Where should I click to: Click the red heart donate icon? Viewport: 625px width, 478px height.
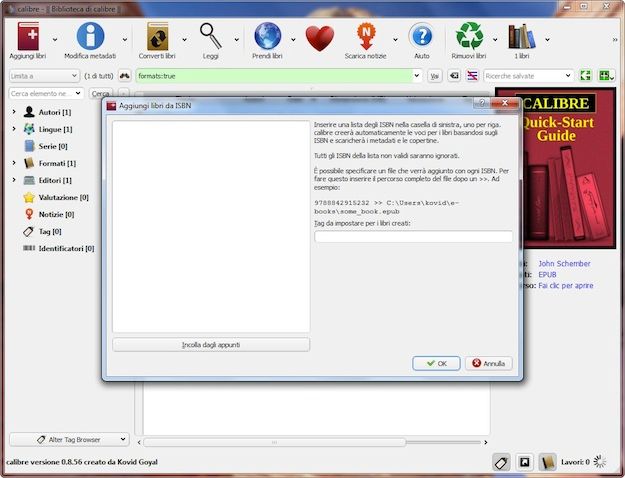pyautogui.click(x=320, y=38)
